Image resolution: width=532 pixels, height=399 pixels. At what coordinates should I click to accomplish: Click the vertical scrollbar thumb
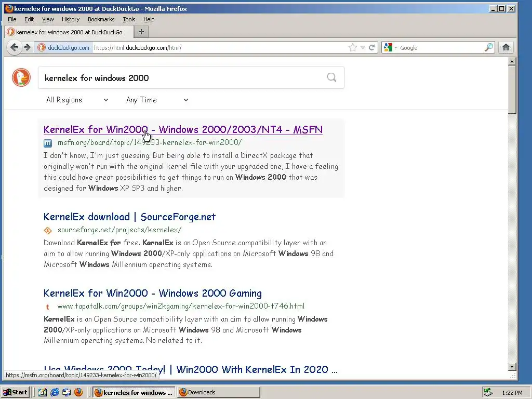pos(512,89)
